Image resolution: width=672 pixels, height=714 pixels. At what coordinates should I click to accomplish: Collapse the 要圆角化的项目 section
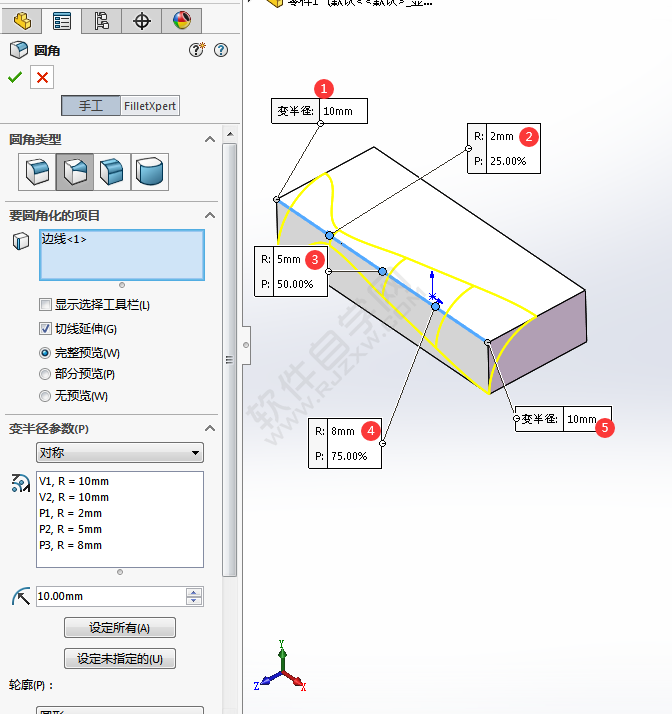[x=210, y=215]
